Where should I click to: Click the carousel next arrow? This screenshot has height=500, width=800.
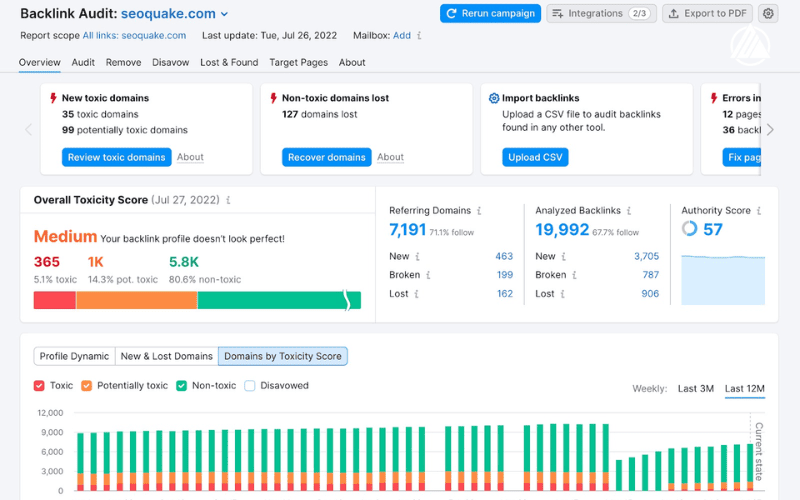click(x=770, y=130)
